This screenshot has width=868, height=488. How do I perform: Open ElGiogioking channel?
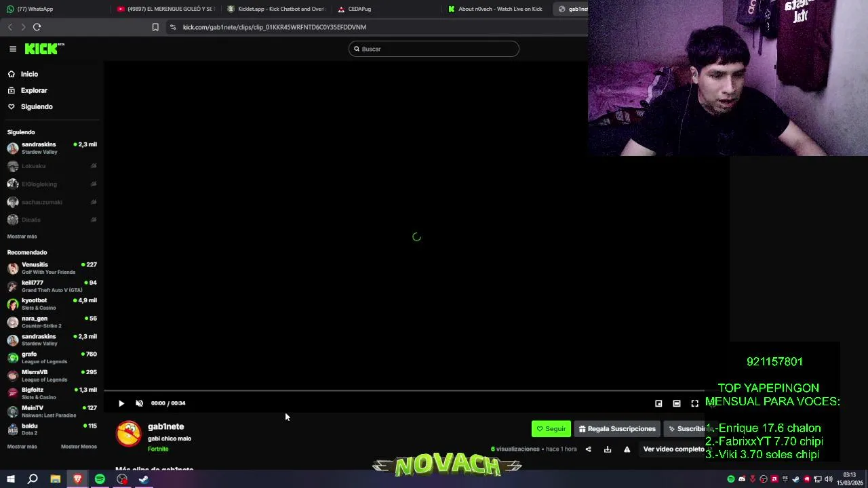click(52, 184)
